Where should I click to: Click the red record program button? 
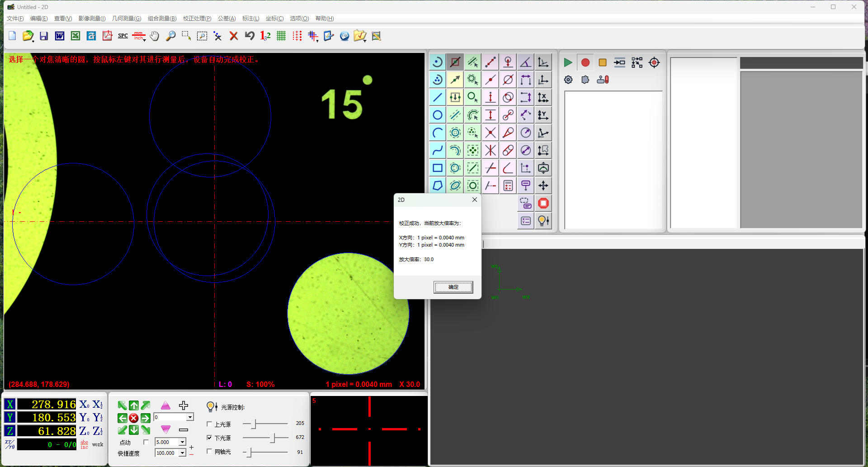[x=585, y=62]
